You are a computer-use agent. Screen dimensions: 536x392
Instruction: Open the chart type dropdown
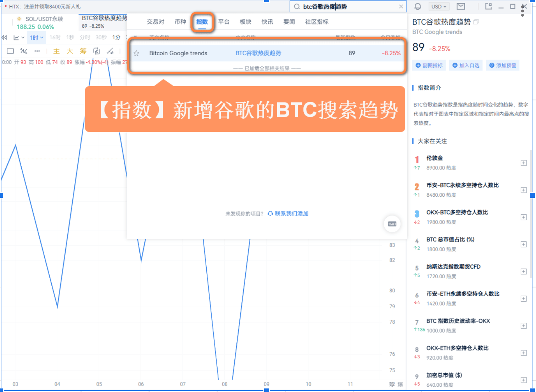point(19,37)
